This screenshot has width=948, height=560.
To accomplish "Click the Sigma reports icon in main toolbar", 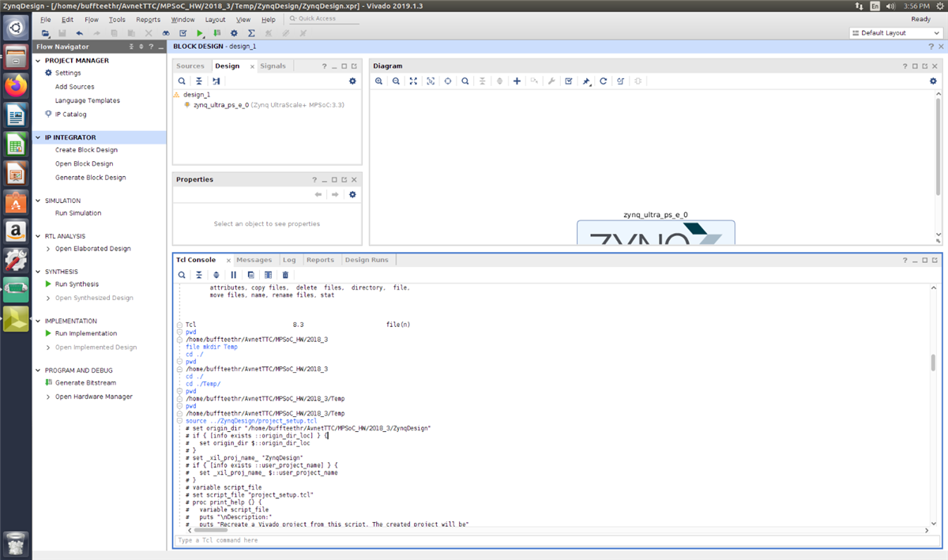I will [251, 33].
